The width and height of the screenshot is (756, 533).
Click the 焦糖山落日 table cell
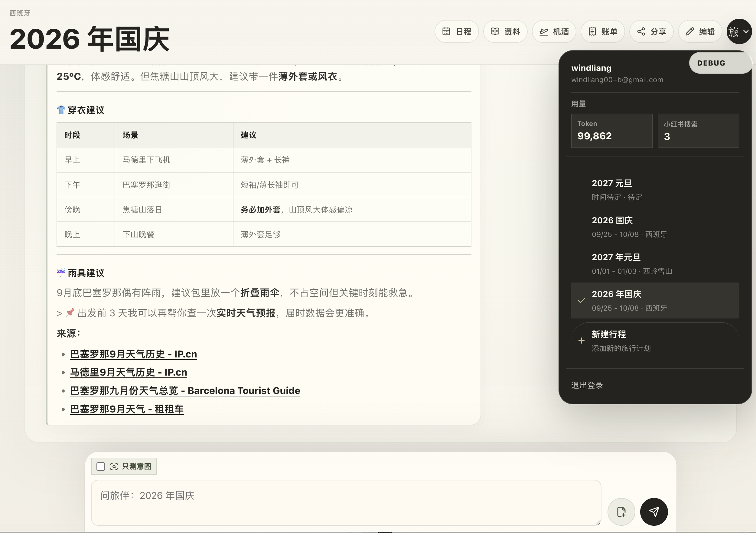[174, 210]
